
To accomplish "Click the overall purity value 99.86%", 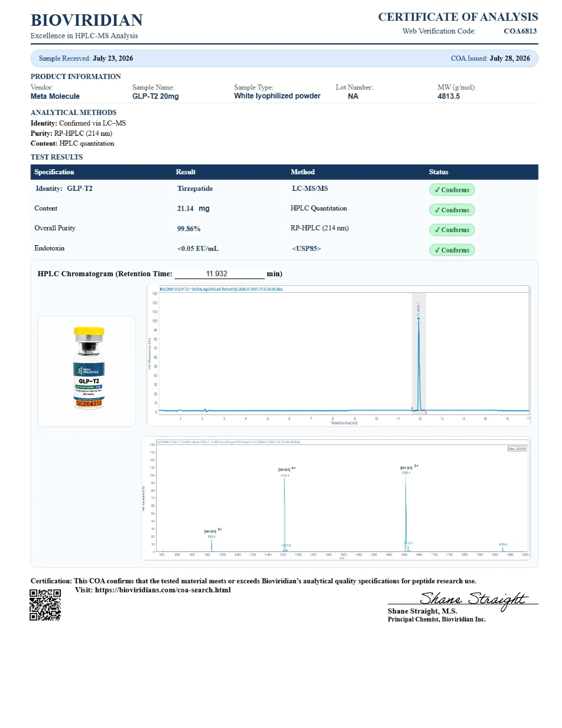I will pyautogui.click(x=189, y=229).
